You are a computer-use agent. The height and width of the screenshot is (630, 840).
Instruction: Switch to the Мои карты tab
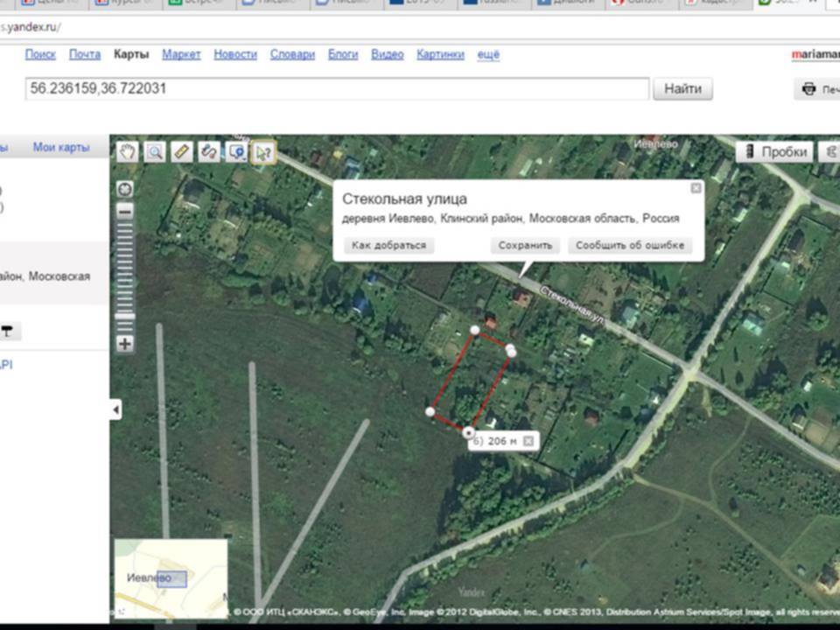point(61,148)
